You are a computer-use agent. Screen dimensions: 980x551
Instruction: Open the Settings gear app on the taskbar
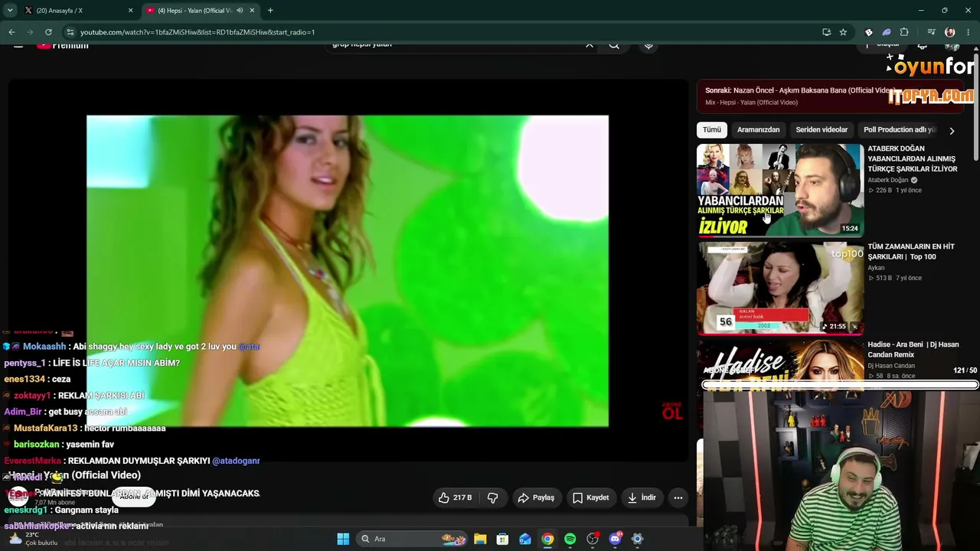tap(637, 539)
